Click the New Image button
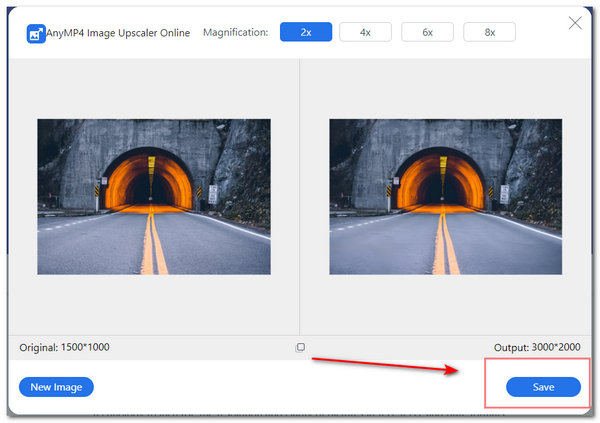The height and width of the screenshot is (423, 600). (x=56, y=387)
